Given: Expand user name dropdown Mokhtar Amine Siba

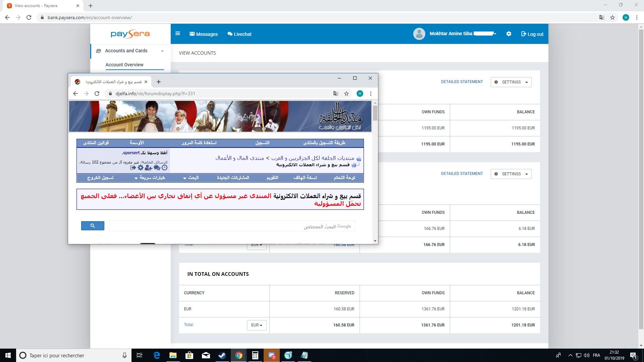Looking at the screenshot, I should 495,34.
